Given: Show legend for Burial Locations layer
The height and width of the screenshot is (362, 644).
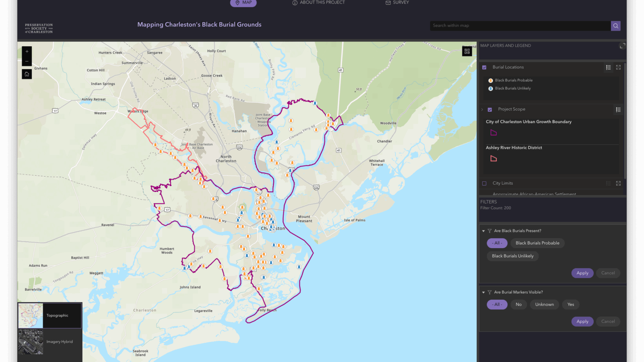Looking at the screenshot, I should coord(608,68).
